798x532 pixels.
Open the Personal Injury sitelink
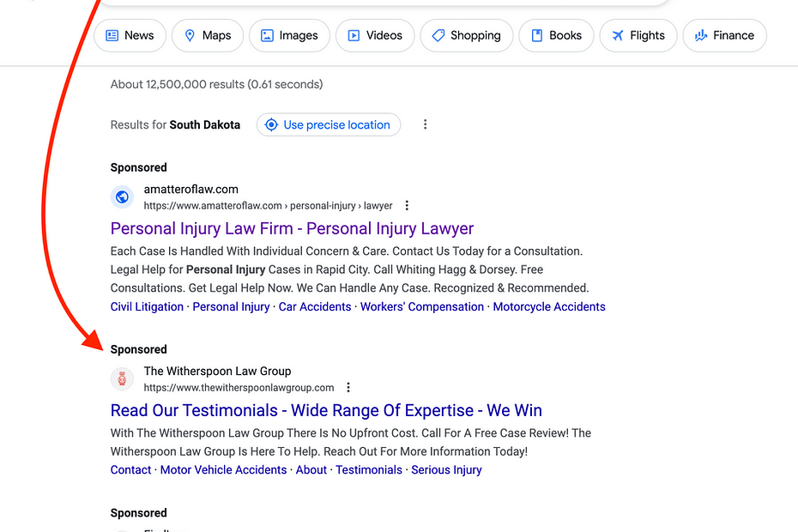click(231, 307)
